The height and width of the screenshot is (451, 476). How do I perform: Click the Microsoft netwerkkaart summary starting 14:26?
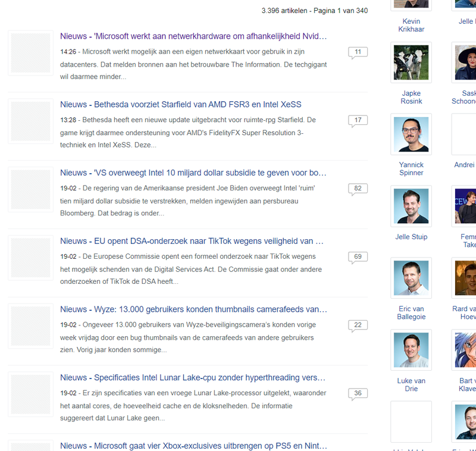(193, 64)
